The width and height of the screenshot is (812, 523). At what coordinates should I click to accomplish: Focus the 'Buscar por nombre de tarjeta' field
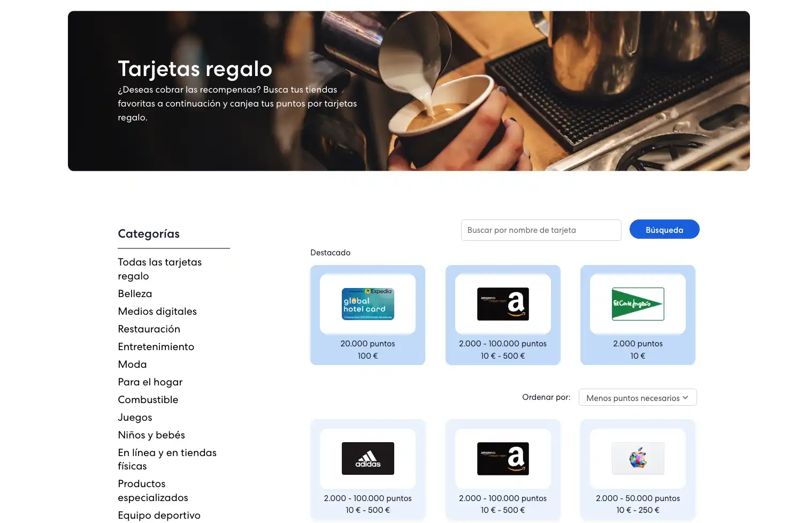click(541, 230)
